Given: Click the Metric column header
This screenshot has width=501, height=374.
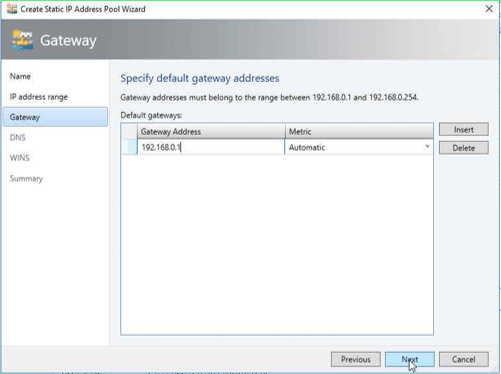Looking at the screenshot, I should pos(359,131).
